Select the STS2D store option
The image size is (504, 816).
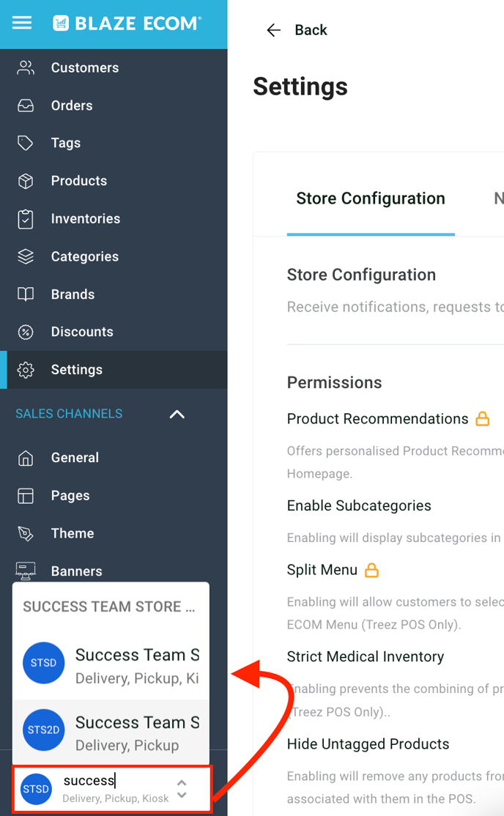click(x=111, y=730)
